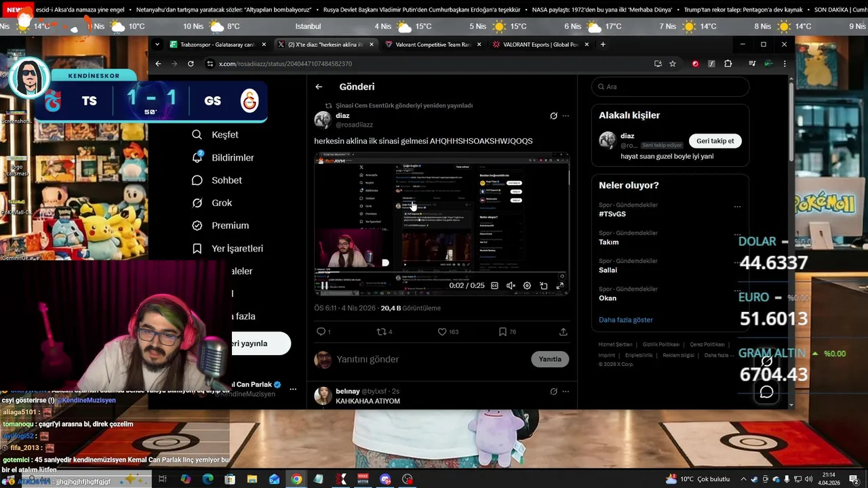This screenshot has height=488, width=868.
Task: Toggle captions on the video player
Action: [494, 286]
